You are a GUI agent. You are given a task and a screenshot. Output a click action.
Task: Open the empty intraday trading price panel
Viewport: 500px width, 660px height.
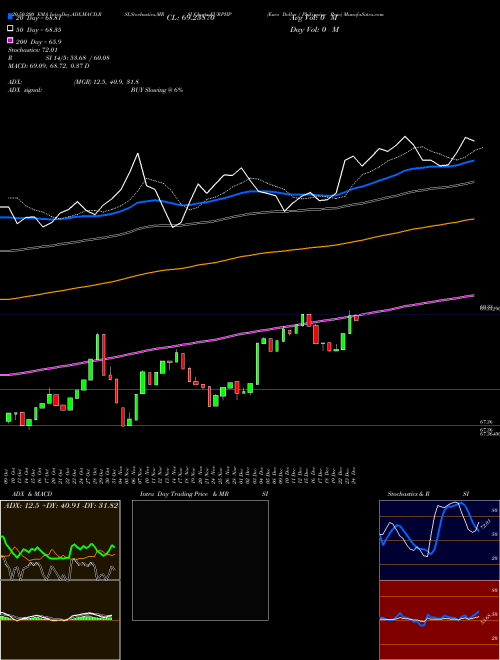point(200,560)
